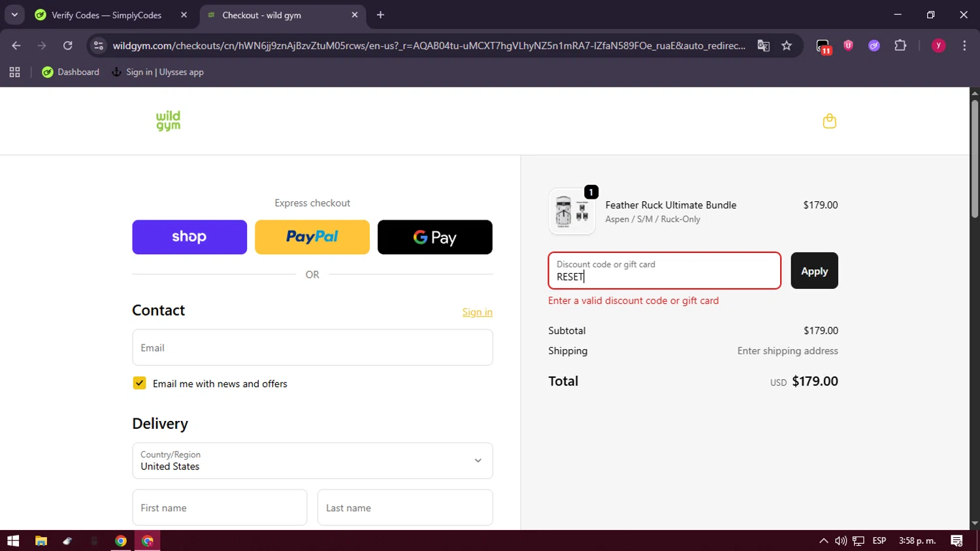Open the translate page icon
Image resolution: width=980 pixels, height=551 pixels.
pos(763,46)
